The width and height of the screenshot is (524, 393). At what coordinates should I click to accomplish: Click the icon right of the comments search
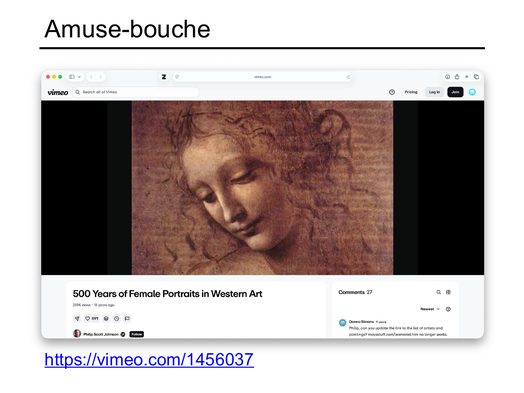pyautogui.click(x=448, y=292)
